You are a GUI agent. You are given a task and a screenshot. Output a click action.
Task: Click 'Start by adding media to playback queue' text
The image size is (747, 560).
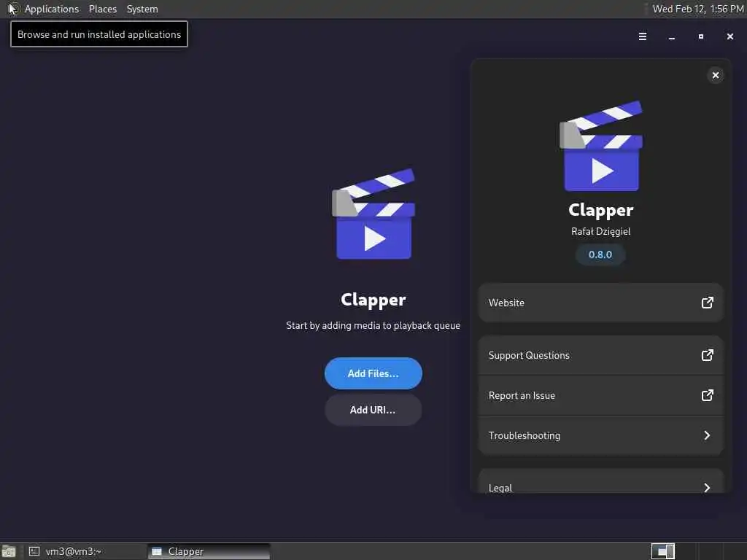click(373, 326)
